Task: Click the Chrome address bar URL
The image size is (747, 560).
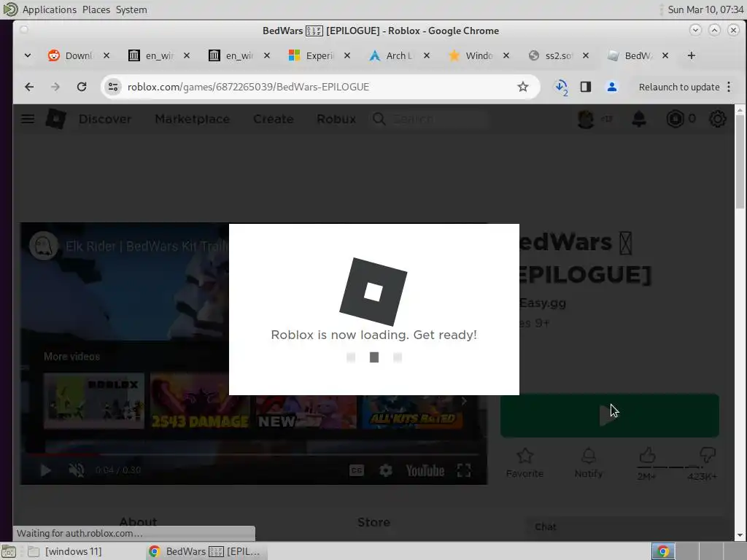Action: point(248,87)
